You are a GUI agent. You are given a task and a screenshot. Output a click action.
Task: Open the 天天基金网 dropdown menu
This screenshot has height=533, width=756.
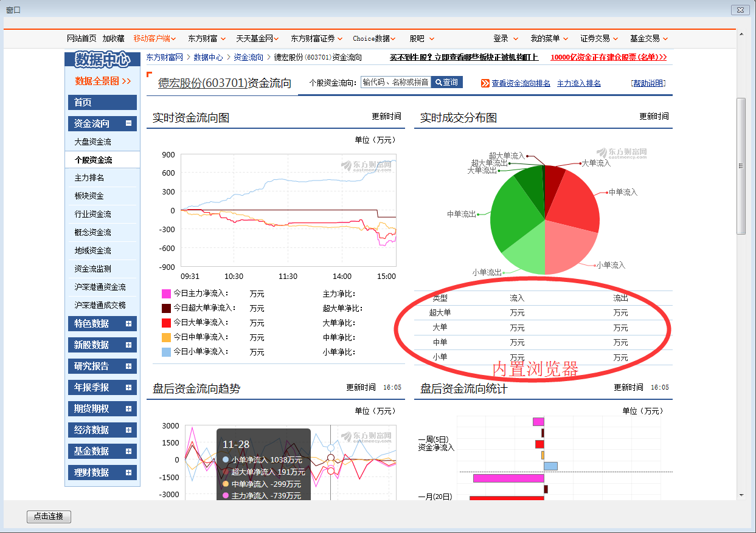(258, 38)
